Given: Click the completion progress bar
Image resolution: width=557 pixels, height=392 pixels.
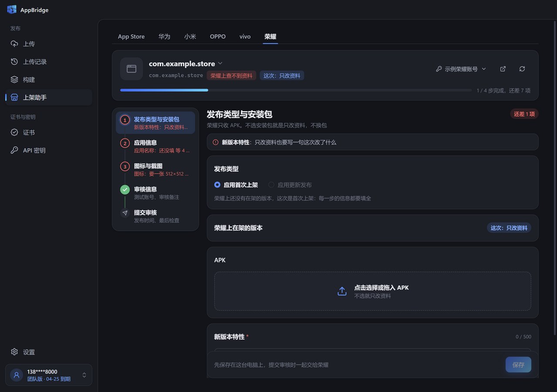Looking at the screenshot, I should pyautogui.click(x=296, y=90).
